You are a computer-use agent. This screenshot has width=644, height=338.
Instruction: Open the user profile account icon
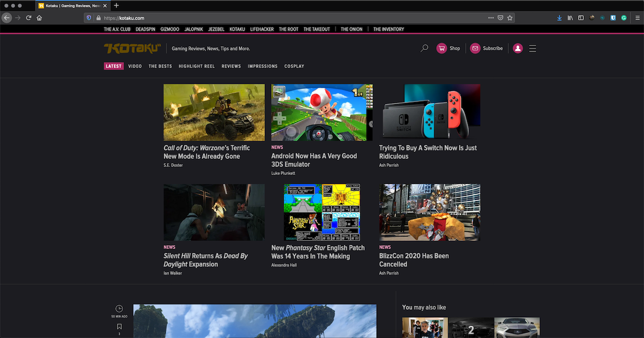[x=517, y=48]
